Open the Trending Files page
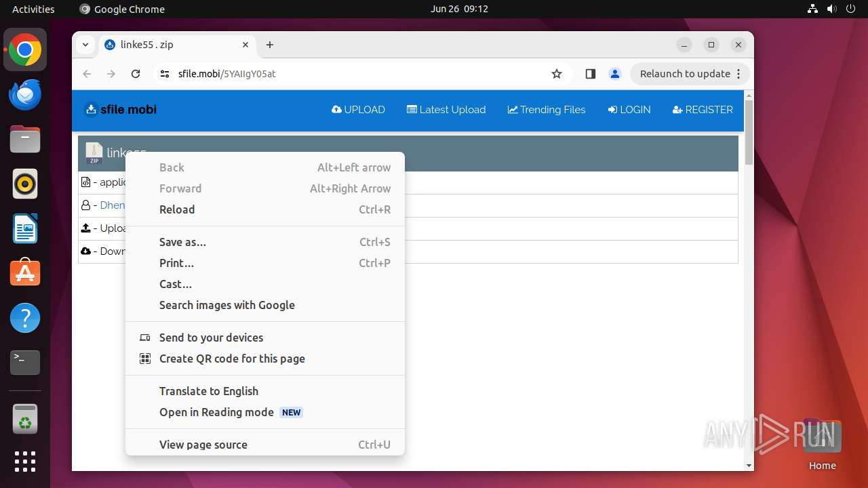The height and width of the screenshot is (488, 868). click(547, 109)
